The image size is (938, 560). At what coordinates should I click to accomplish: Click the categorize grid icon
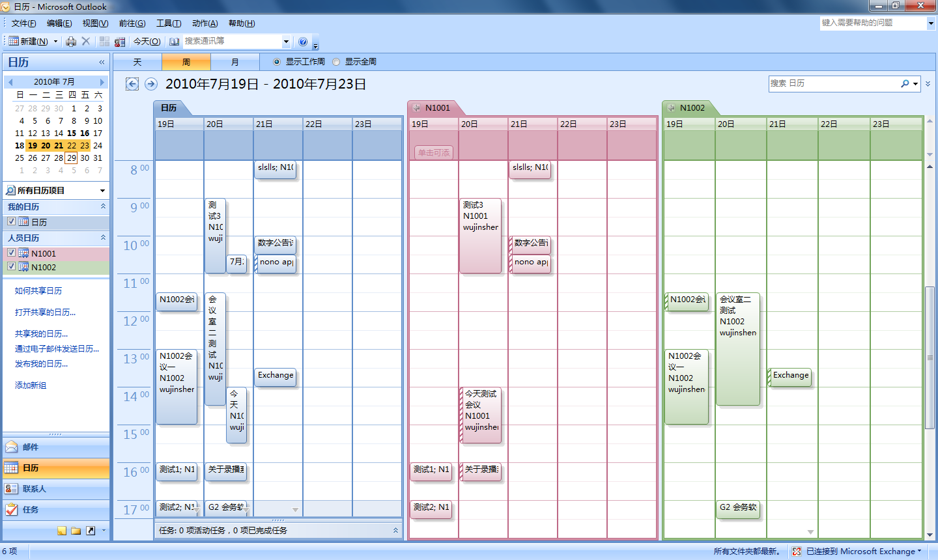tap(104, 42)
